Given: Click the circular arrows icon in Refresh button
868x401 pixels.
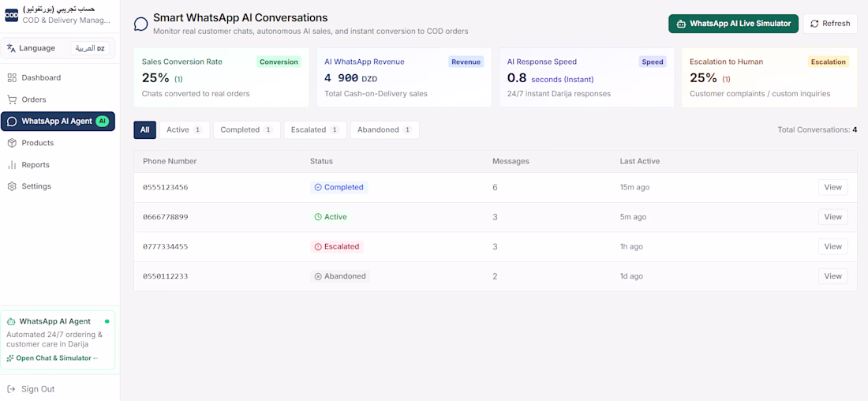Looking at the screenshot, I should click(814, 24).
